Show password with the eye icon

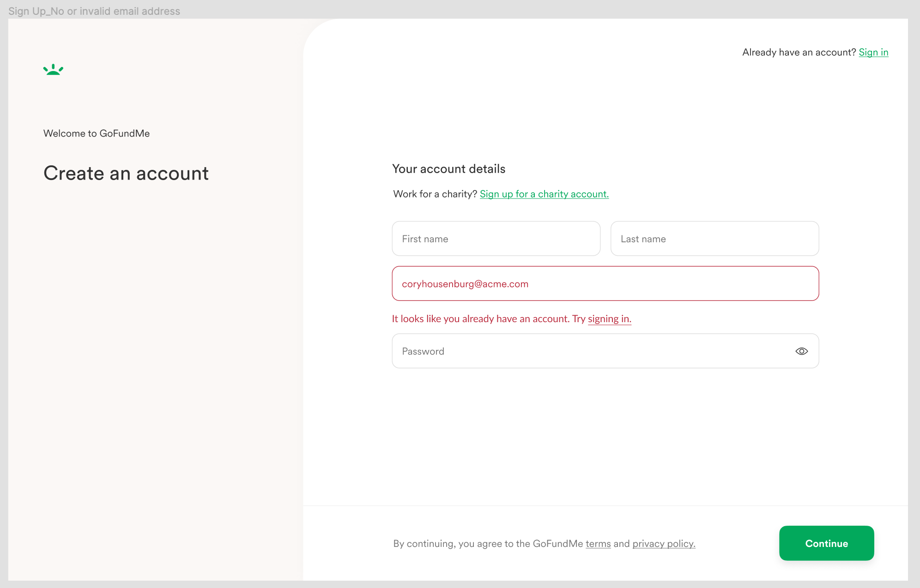[x=801, y=351]
